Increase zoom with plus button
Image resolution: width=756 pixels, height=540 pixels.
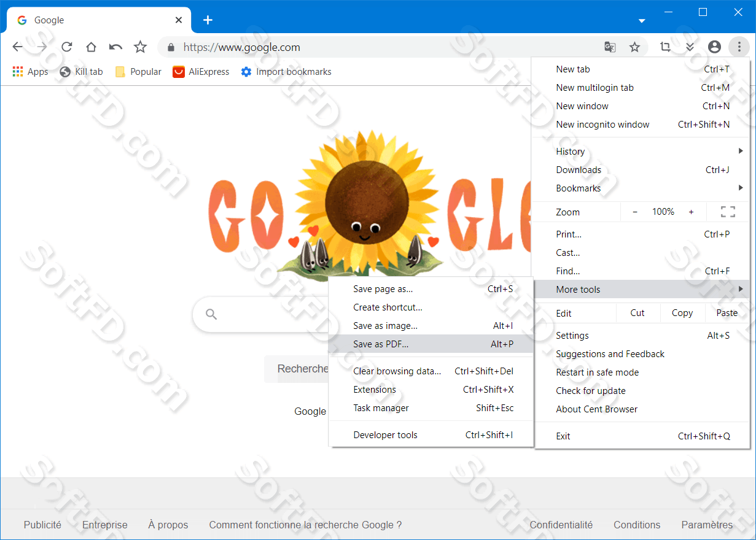click(x=691, y=212)
